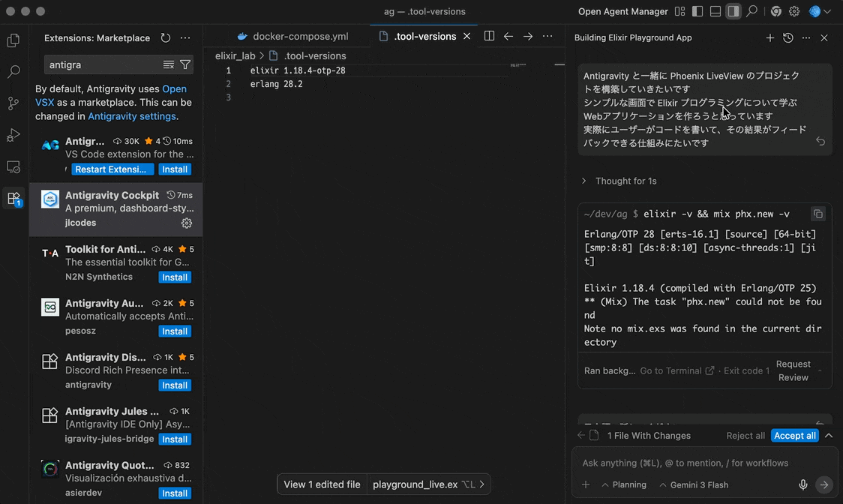Toggle primary sidebar visibility
Screen dimensions: 843x504
coord(697,11)
